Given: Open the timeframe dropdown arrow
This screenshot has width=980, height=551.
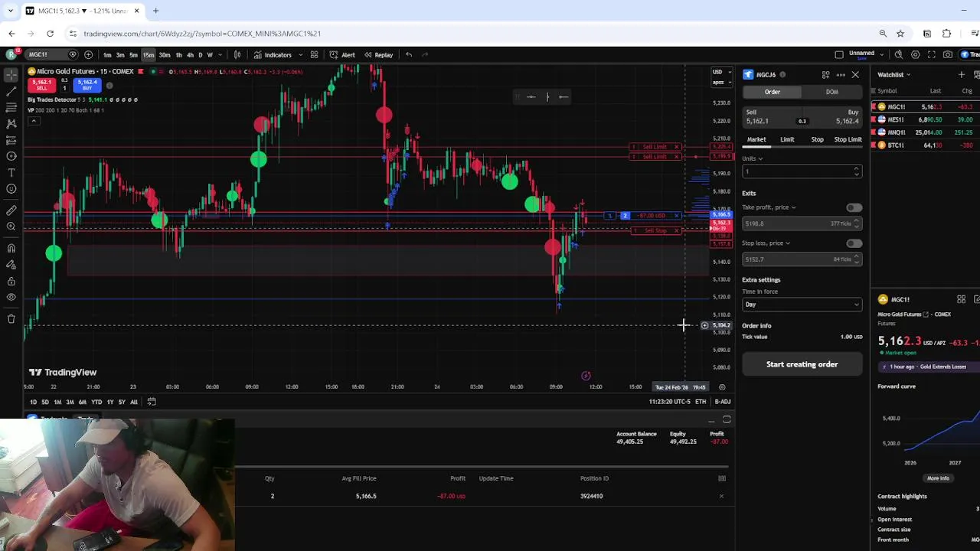Looking at the screenshot, I should click(x=220, y=54).
